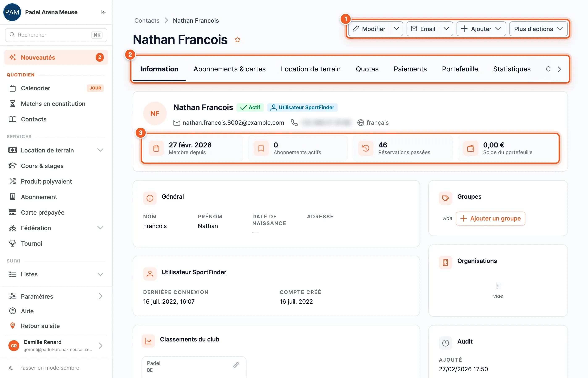Click the Membre depuis calendar icon
Screen dimensions: 588x378
[x=156, y=148]
